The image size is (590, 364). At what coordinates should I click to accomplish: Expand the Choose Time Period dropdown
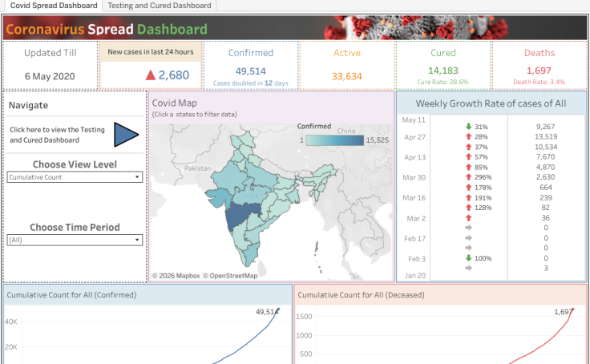(x=75, y=240)
